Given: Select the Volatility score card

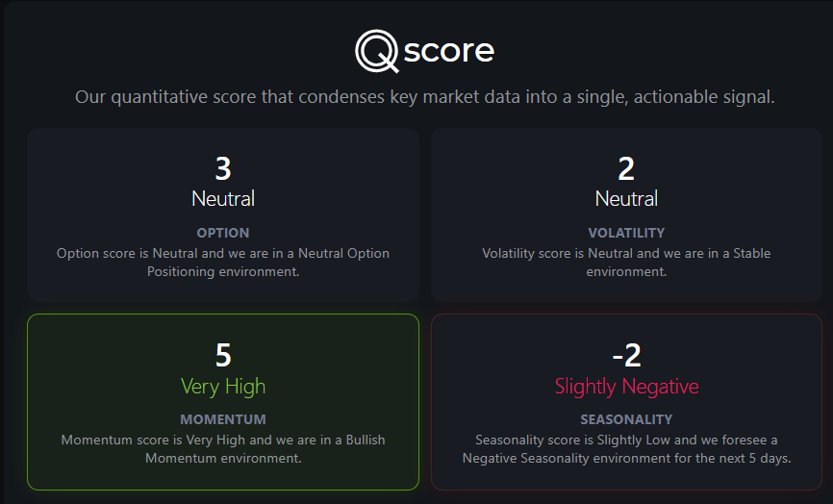Looking at the screenshot, I should tap(626, 214).
